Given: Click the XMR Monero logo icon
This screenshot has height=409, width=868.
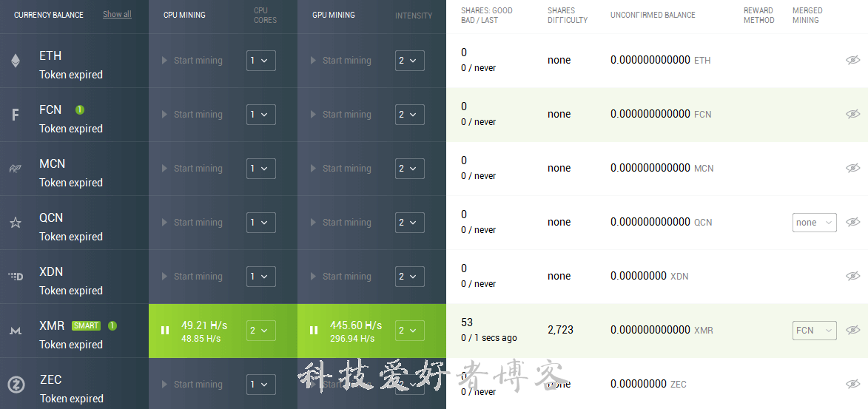Looking at the screenshot, I should click(x=16, y=331).
